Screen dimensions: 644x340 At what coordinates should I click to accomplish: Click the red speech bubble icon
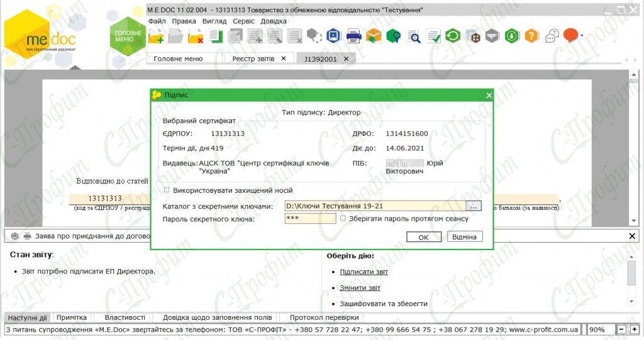click(570, 36)
